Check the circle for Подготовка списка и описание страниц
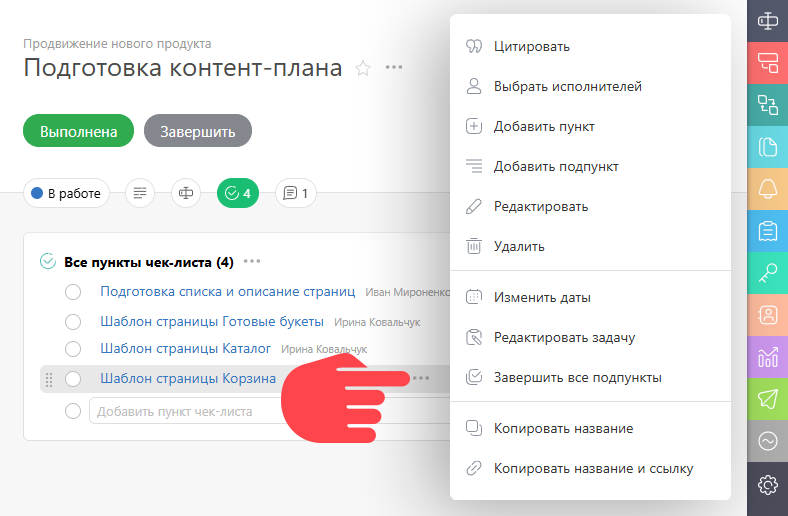788x516 pixels. [73, 292]
